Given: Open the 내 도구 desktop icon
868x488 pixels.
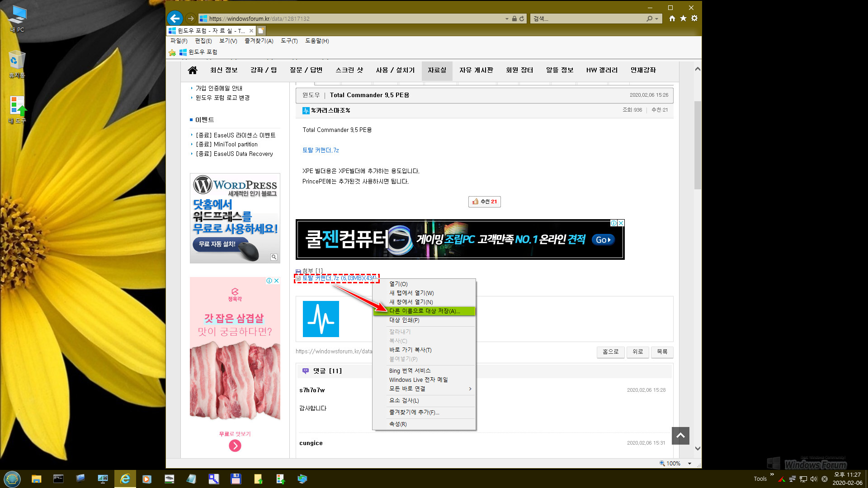Looking at the screenshot, I should click(x=17, y=110).
